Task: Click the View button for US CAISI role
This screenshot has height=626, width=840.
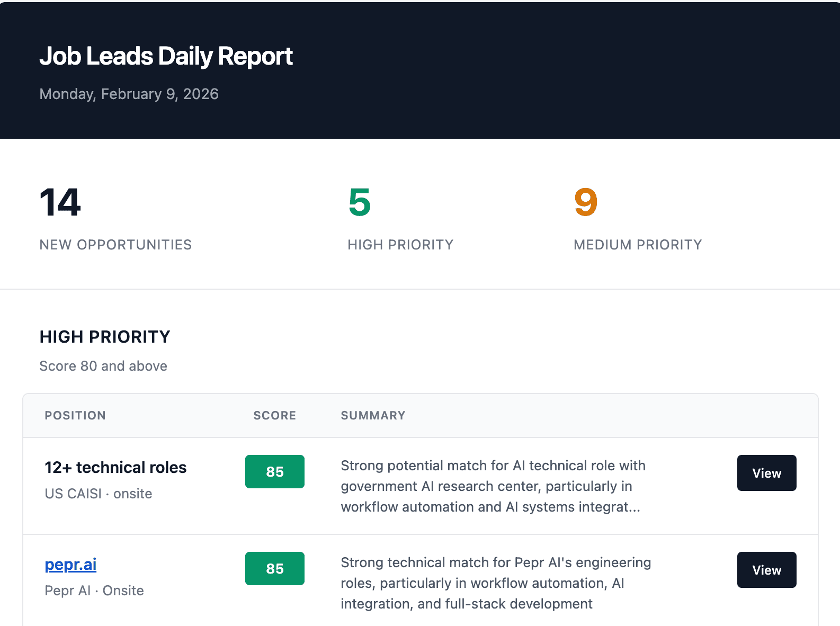Action: pyautogui.click(x=766, y=473)
